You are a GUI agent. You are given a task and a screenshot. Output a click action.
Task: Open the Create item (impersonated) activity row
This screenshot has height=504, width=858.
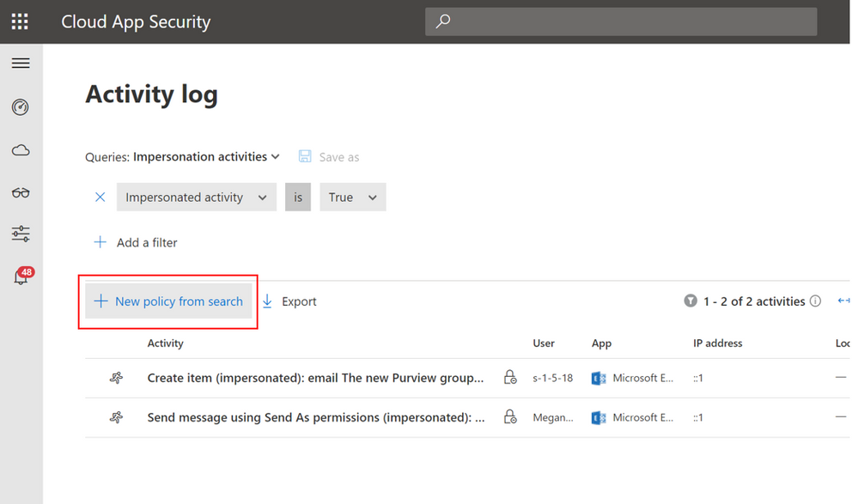pyautogui.click(x=315, y=378)
